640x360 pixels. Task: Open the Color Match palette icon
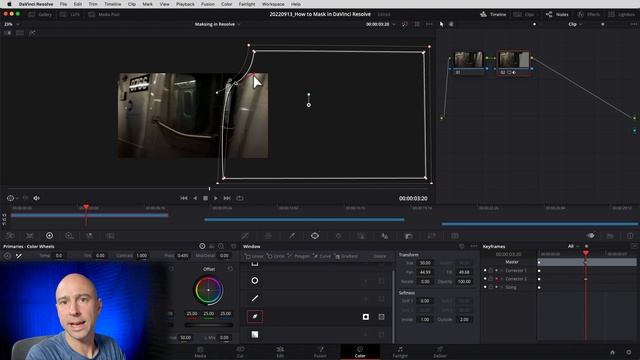[x=30, y=236]
